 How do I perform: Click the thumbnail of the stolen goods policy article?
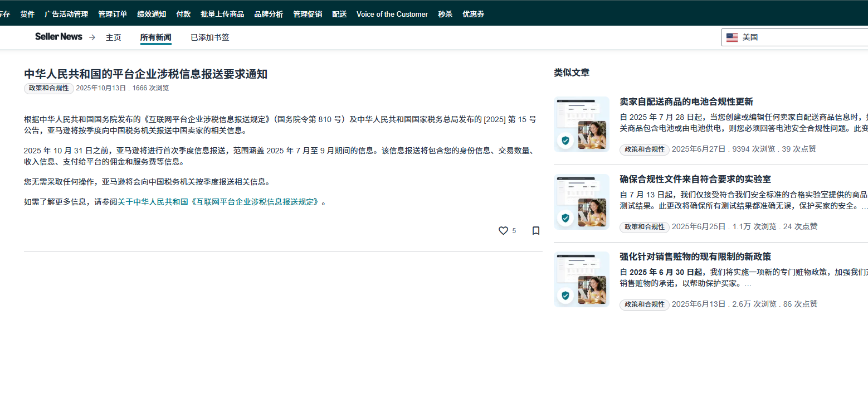point(581,279)
